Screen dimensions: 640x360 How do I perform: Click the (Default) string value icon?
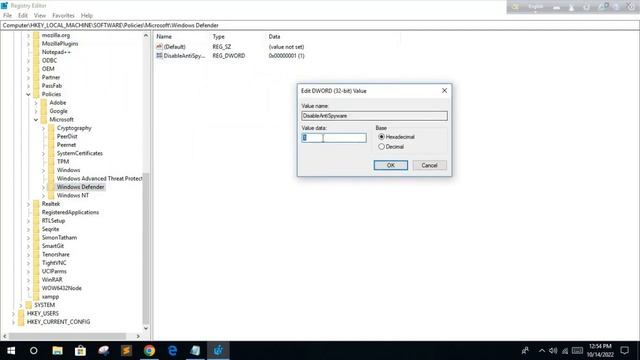point(159,47)
